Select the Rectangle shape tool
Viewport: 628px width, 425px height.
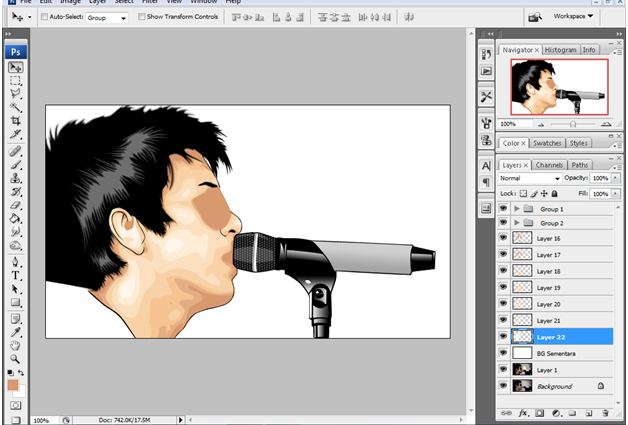pos(16,302)
